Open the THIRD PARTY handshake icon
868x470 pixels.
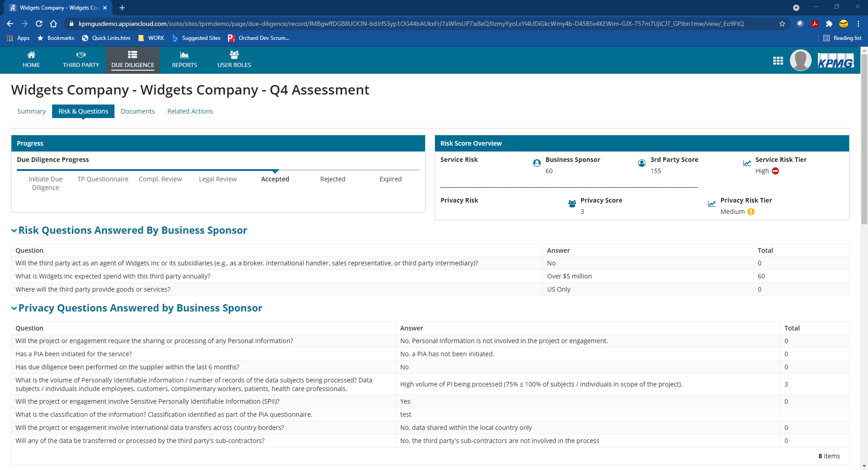(x=81, y=55)
